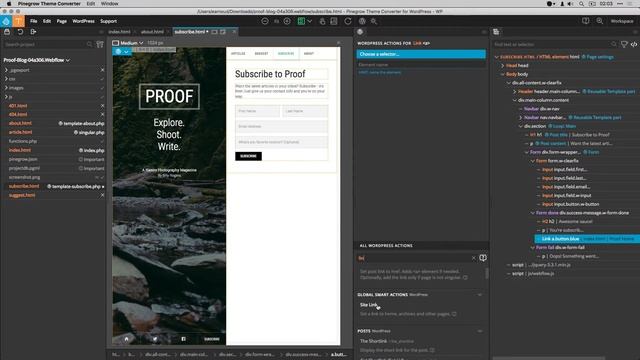Viewport: 640px width, 360px height.
Task: Open the Workspace menu
Action: 622,21
